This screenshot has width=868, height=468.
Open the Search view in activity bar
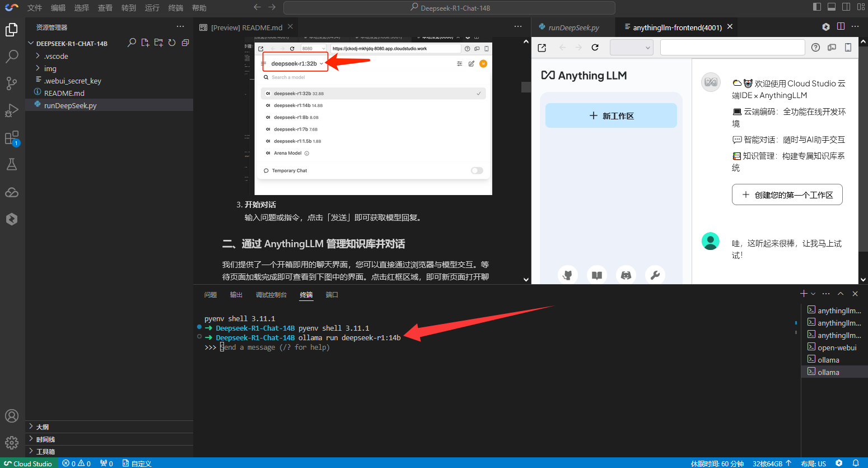[x=12, y=56]
